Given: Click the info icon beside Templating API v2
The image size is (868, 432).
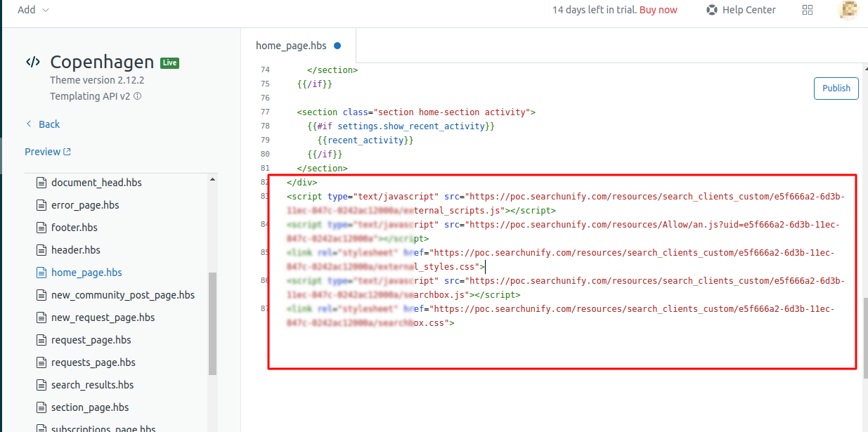Looking at the screenshot, I should click(x=137, y=96).
